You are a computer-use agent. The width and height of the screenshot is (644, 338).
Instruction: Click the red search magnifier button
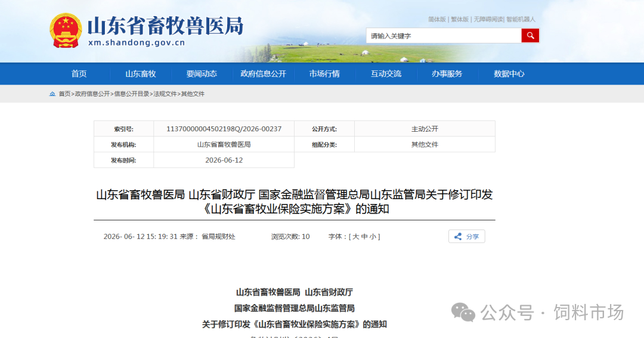530,36
